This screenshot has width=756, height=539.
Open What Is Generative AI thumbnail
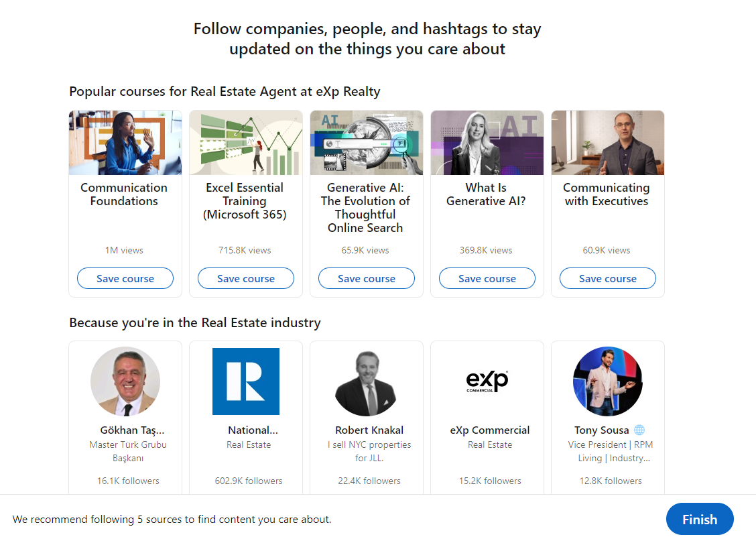[487, 143]
